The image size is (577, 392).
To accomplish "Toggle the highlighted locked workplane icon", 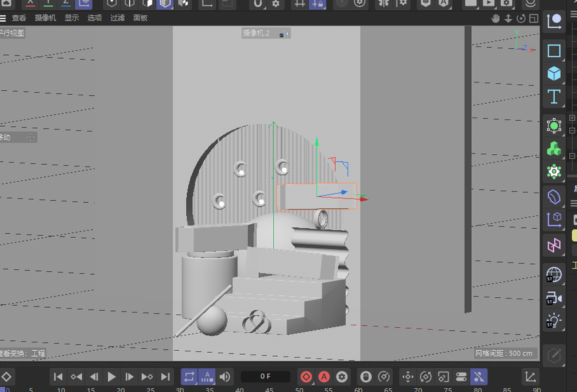I will (x=317, y=4).
